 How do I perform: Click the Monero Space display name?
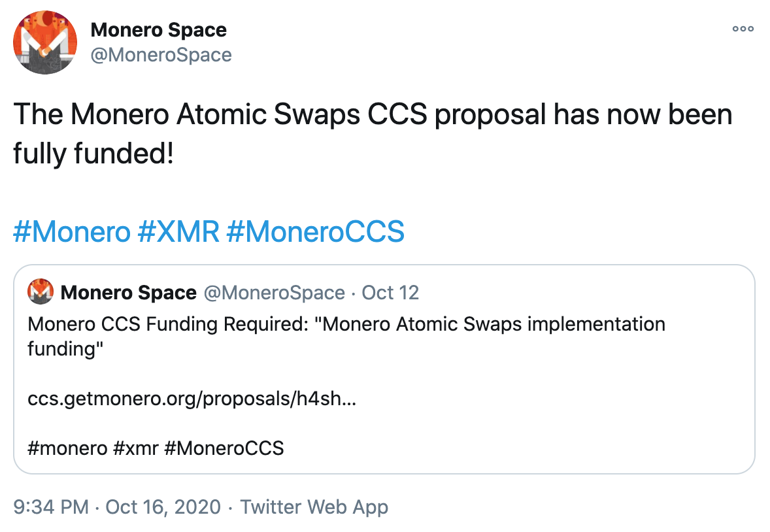click(159, 29)
